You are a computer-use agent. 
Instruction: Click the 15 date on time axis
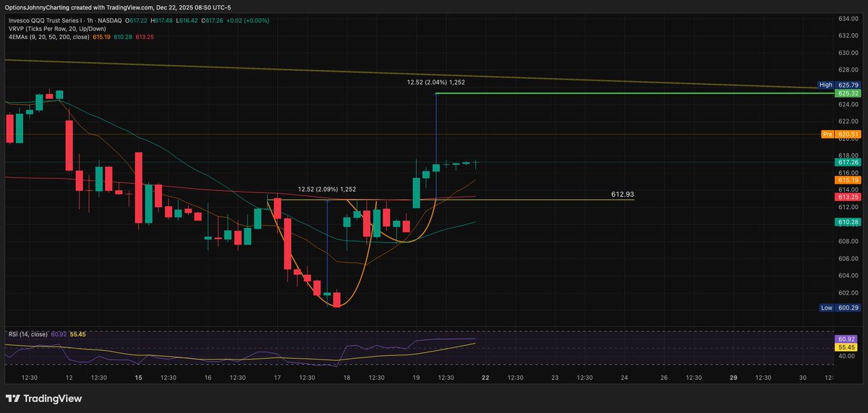pos(138,378)
